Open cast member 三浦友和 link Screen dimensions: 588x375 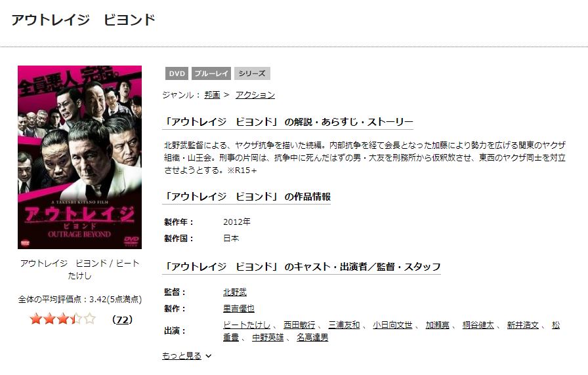pos(344,325)
